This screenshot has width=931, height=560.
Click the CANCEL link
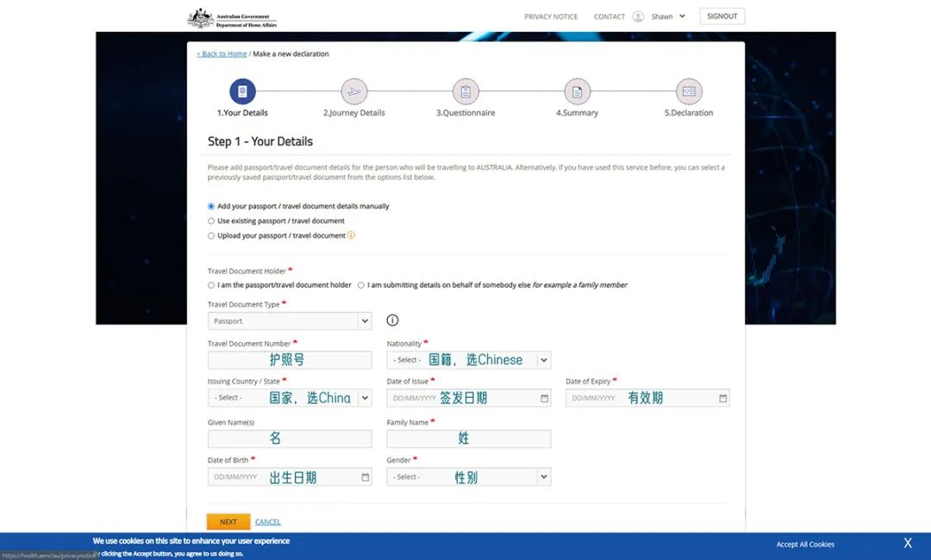[268, 522]
